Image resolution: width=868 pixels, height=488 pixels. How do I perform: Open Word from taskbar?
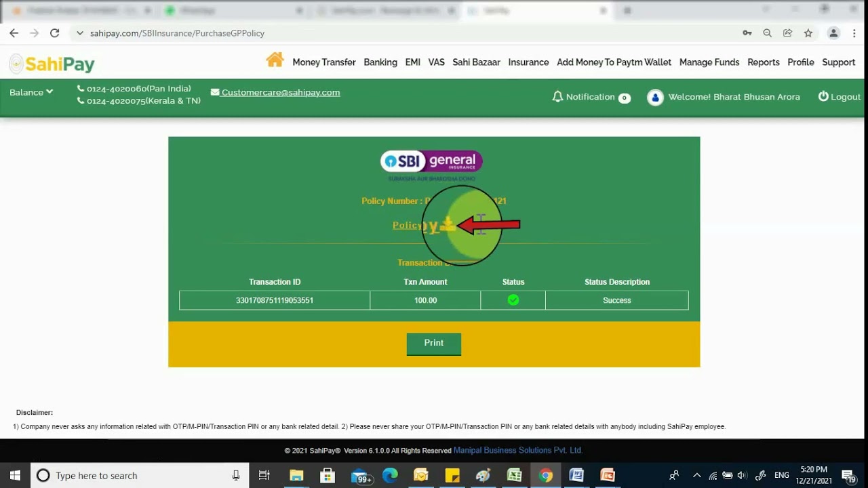pos(576,475)
